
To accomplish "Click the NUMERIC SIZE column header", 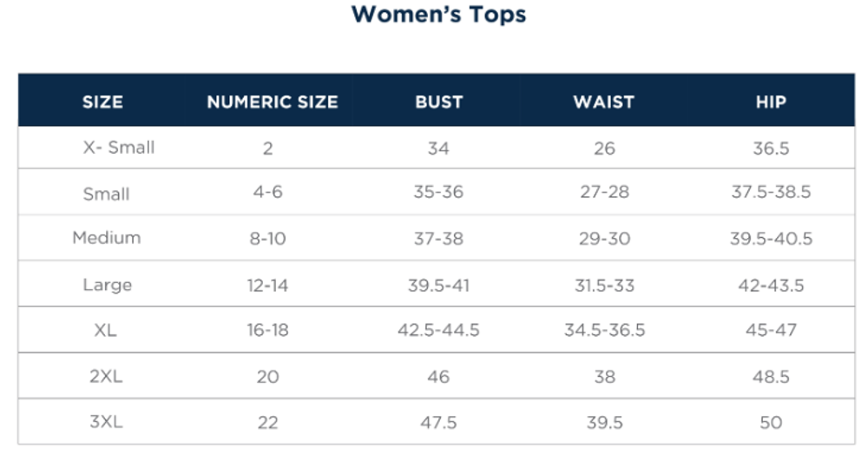I will point(272,102).
